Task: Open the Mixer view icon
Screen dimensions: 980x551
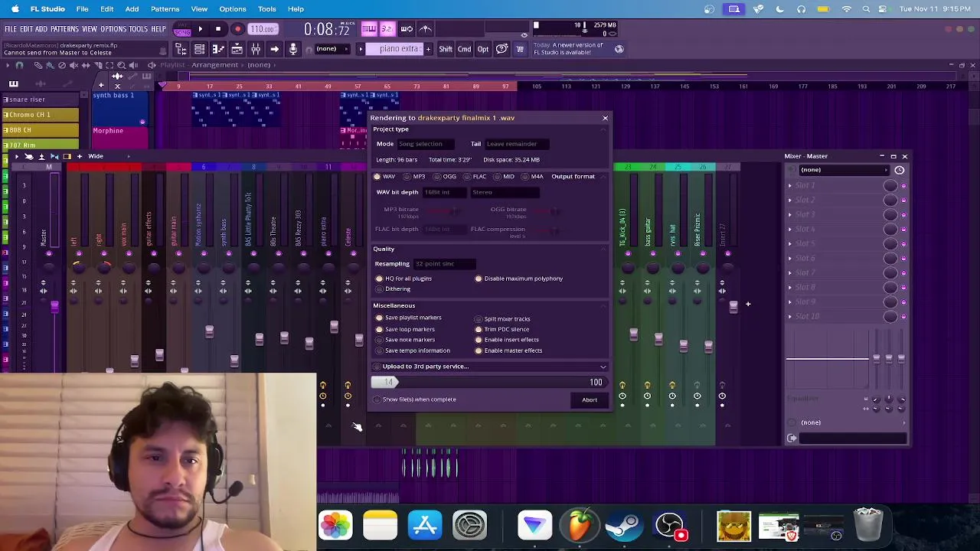Action: (255, 49)
